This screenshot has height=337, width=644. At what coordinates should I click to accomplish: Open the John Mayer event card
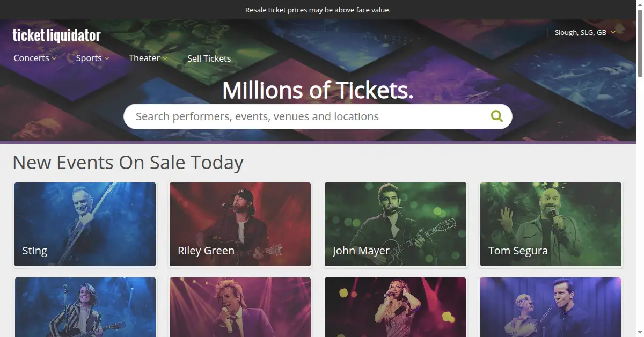pyautogui.click(x=396, y=224)
